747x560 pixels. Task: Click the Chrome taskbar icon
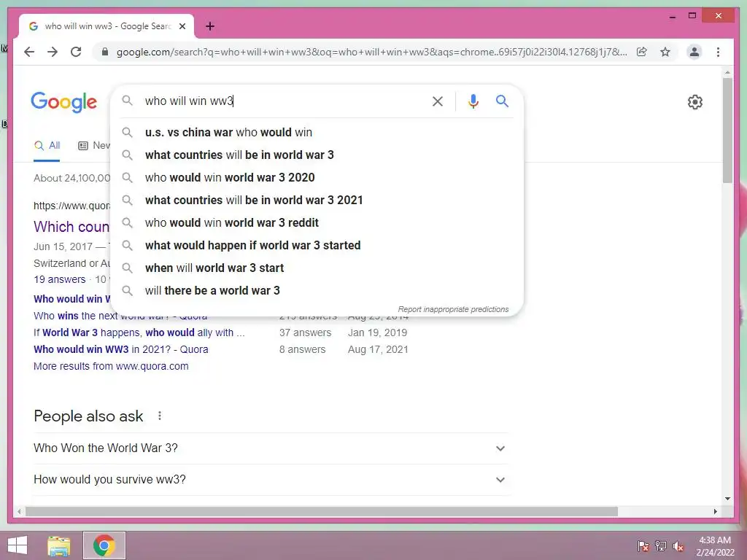click(x=104, y=545)
